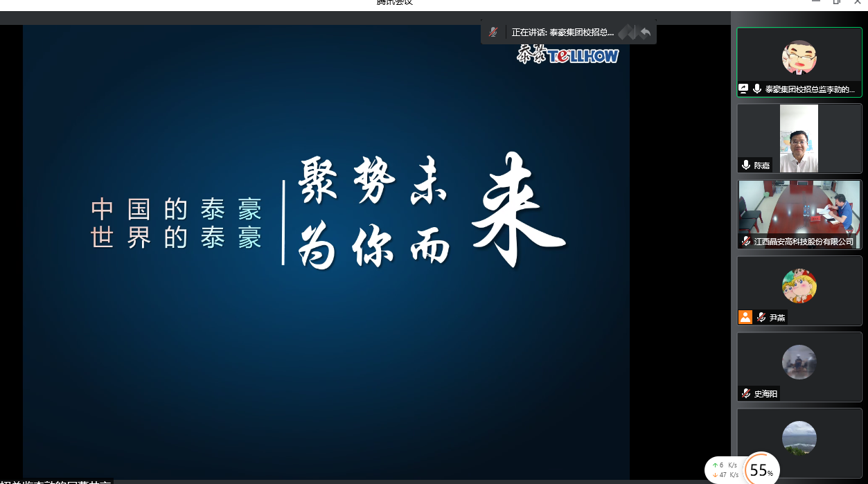The height and width of the screenshot is (484, 868).
Task: Click the 江西晶安高科技股份有限公司 name label
Action: click(x=804, y=242)
